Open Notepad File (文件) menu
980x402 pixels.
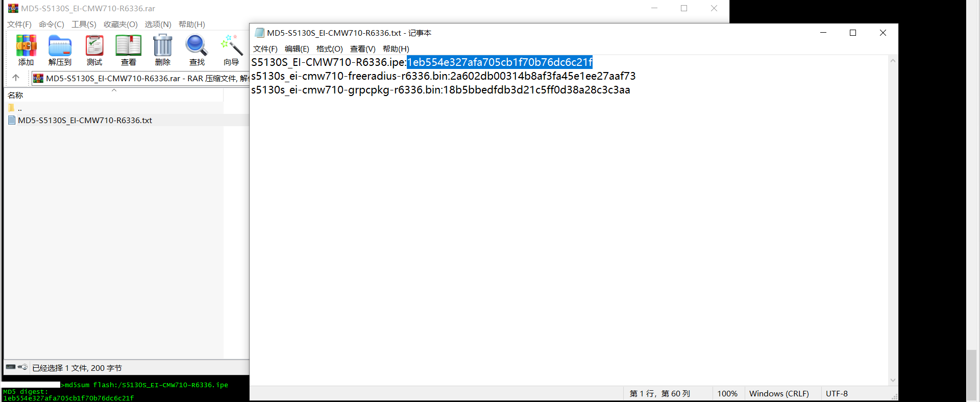(x=265, y=49)
